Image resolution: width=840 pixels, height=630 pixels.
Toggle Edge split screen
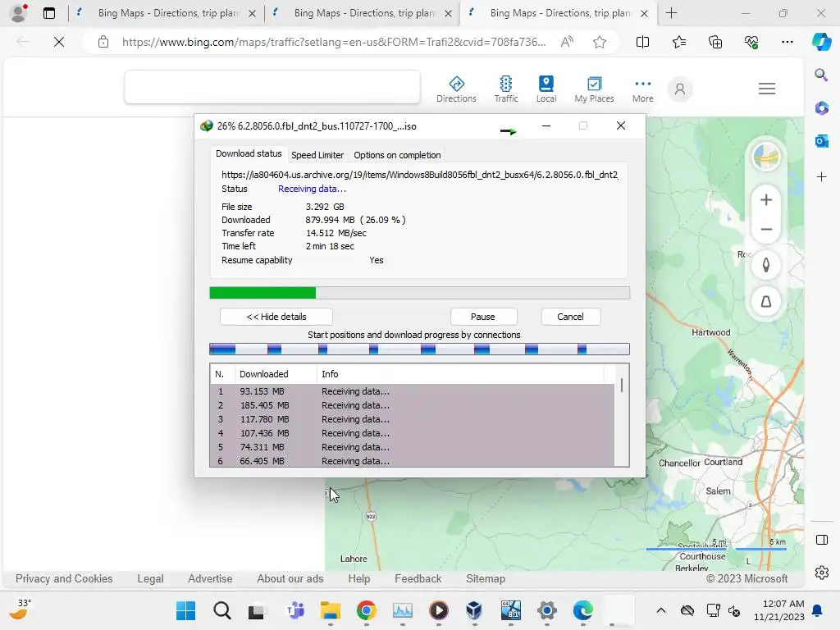coord(642,42)
